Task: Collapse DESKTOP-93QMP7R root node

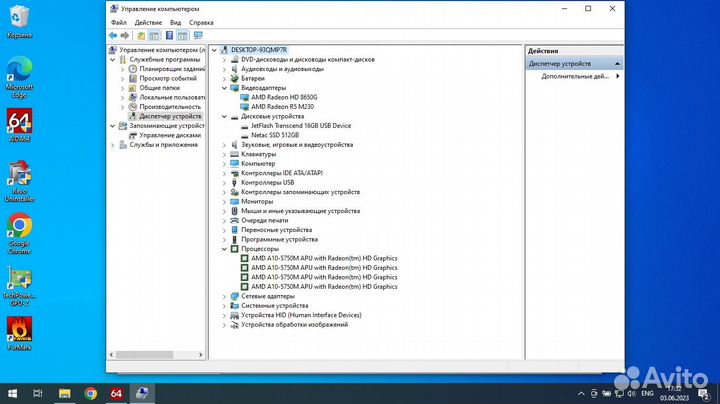Action: pyautogui.click(x=214, y=50)
